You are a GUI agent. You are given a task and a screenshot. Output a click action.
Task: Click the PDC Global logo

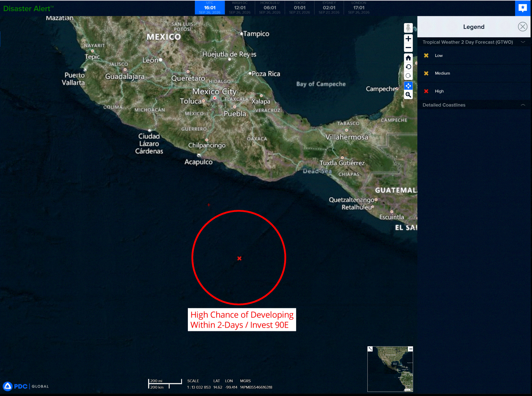pos(26,386)
